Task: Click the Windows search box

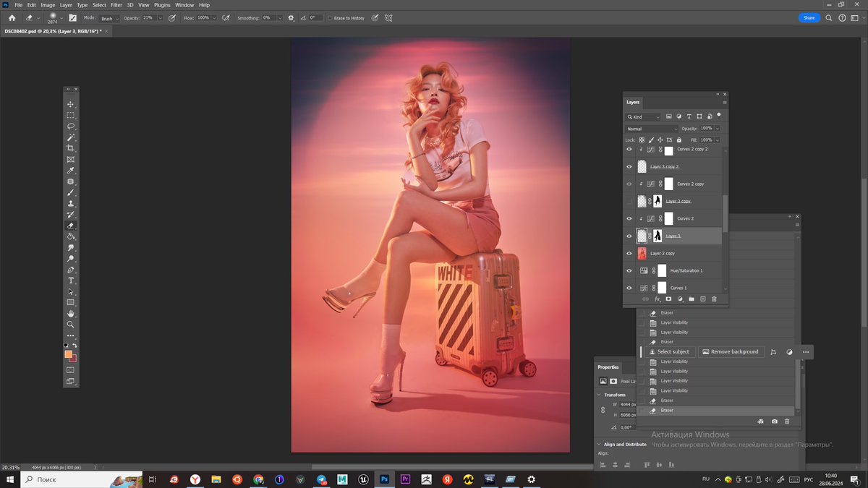Action: click(80, 479)
